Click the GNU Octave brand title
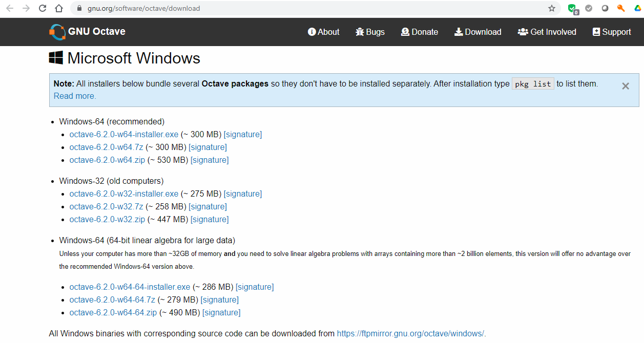Image resolution: width=644 pixels, height=343 pixels. [x=97, y=32]
